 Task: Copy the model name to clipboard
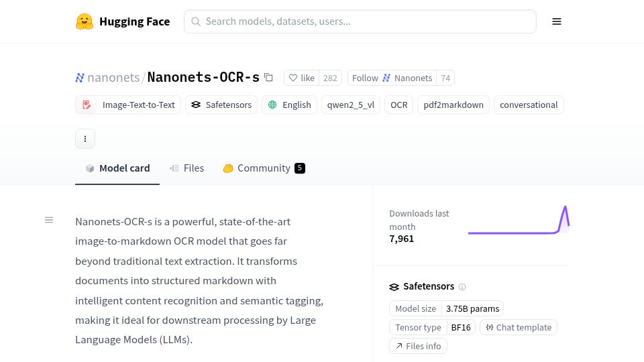click(x=268, y=77)
